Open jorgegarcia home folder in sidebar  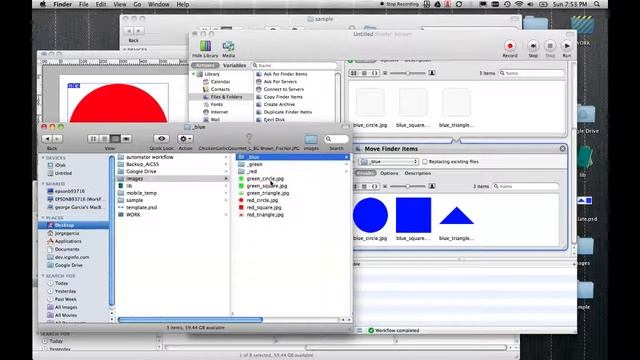[67, 233]
